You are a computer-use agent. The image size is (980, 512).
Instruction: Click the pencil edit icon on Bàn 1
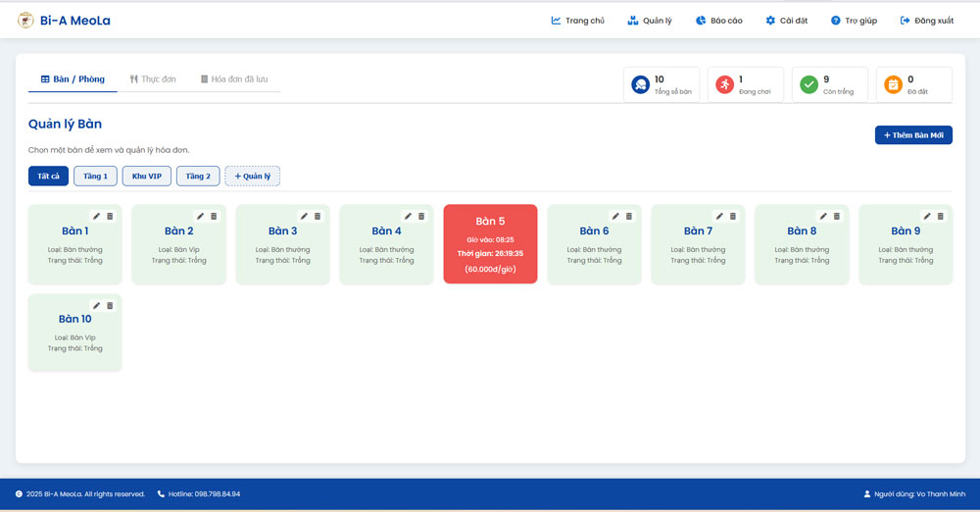tap(96, 217)
